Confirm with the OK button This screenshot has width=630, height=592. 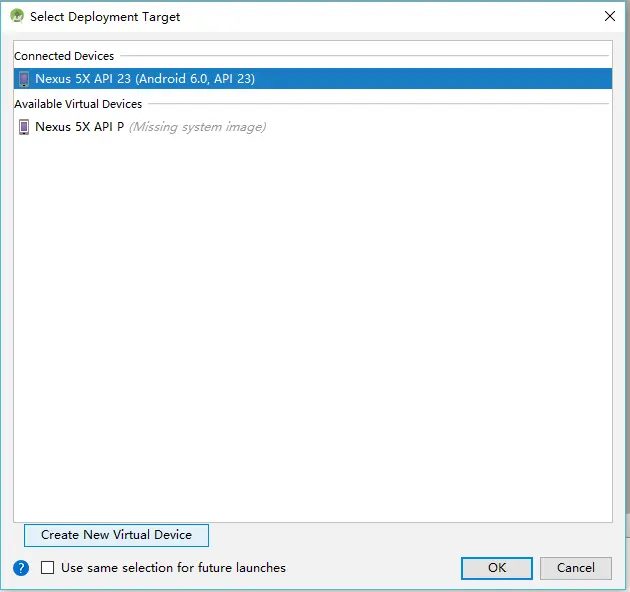497,568
